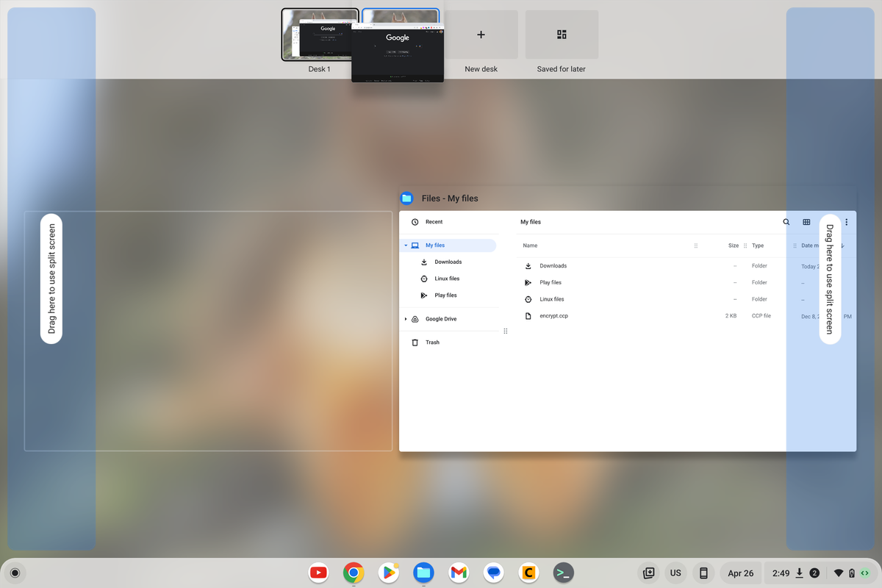
Task: Open the Downloads folder from the sidebar
Action: click(x=447, y=262)
